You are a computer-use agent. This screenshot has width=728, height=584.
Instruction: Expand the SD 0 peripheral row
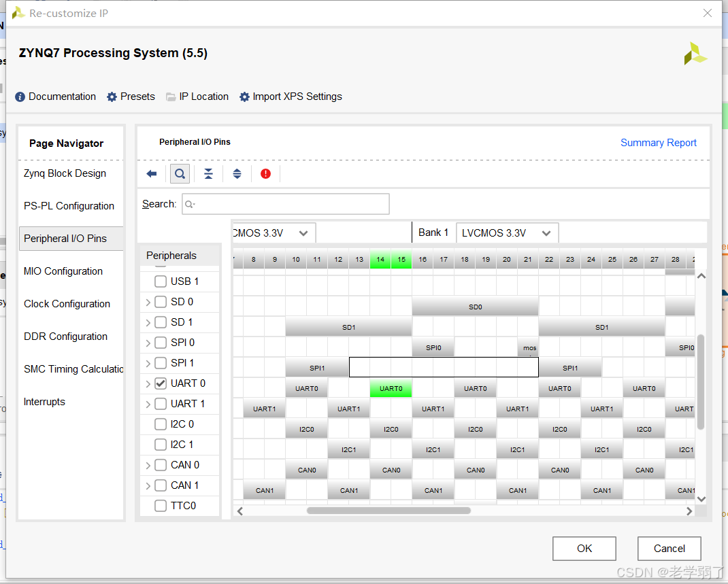pyautogui.click(x=148, y=303)
